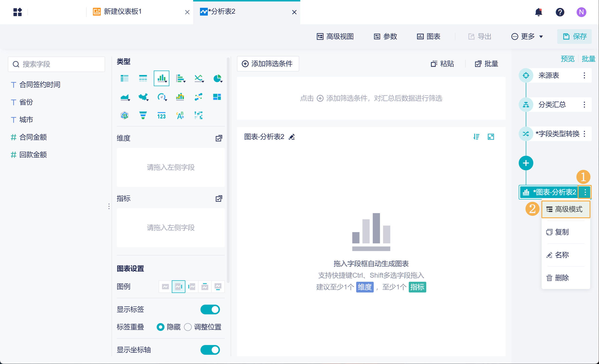Choose the map chart type icon
The image size is (599, 364).
pyautogui.click(x=143, y=97)
